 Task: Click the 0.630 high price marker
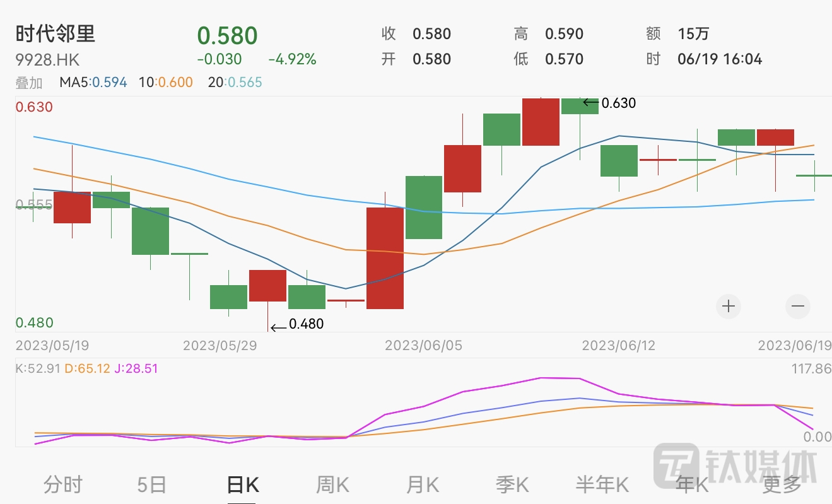pos(618,103)
